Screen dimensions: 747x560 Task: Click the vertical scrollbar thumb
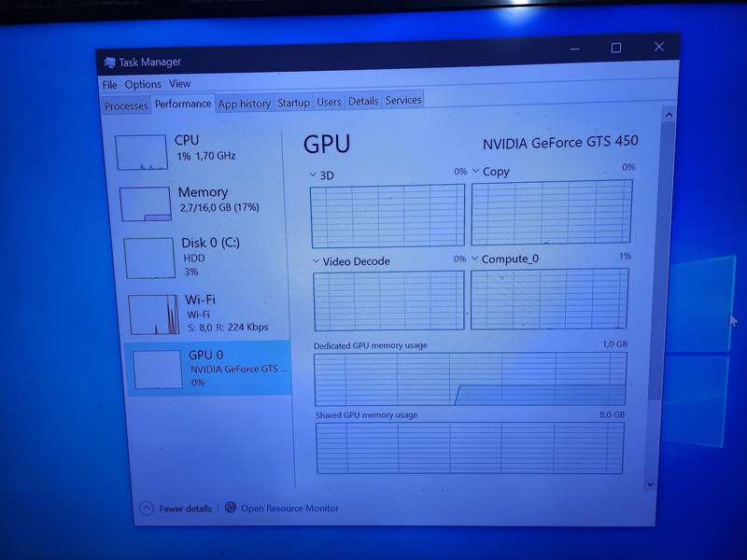pyautogui.click(x=663, y=261)
